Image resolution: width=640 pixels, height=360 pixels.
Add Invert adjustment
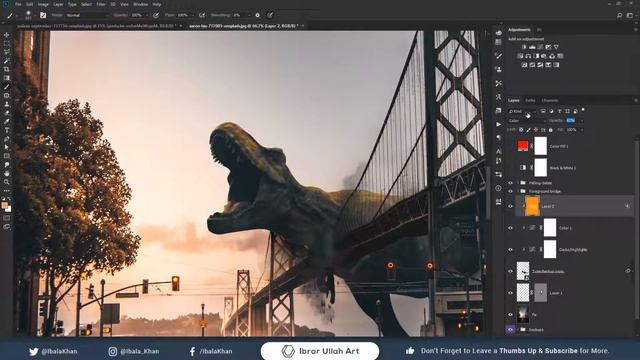(x=524, y=64)
